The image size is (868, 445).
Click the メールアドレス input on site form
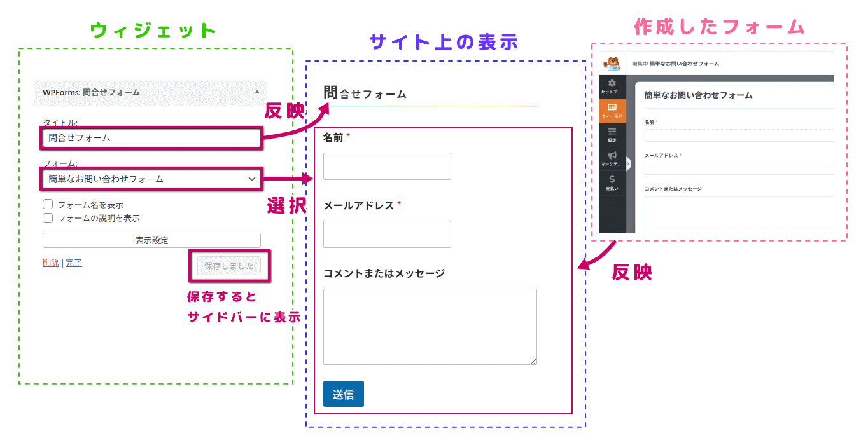pyautogui.click(x=387, y=234)
